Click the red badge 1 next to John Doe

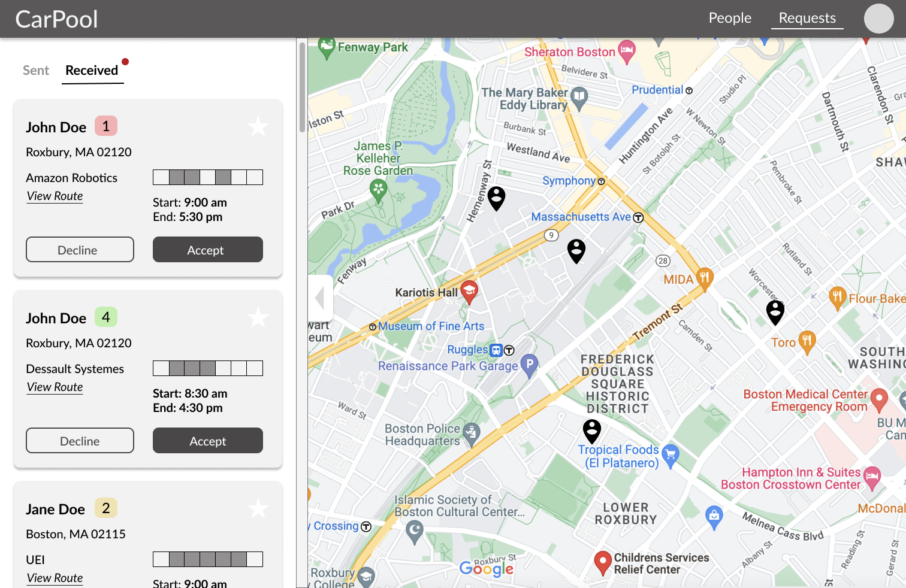pos(106,126)
